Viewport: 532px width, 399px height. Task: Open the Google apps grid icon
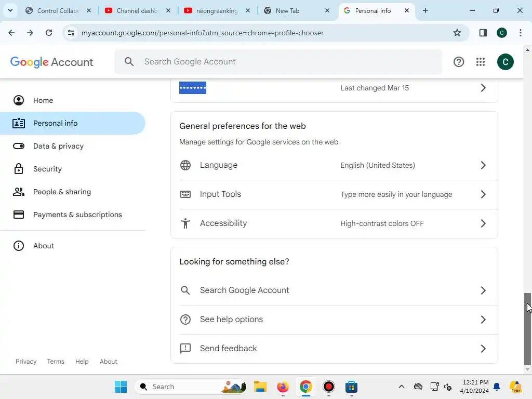click(481, 62)
